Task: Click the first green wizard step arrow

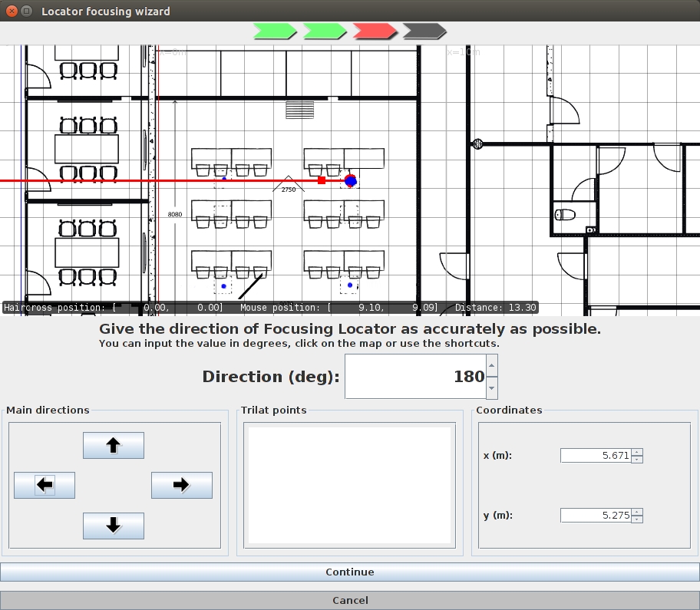Action: coord(275,31)
